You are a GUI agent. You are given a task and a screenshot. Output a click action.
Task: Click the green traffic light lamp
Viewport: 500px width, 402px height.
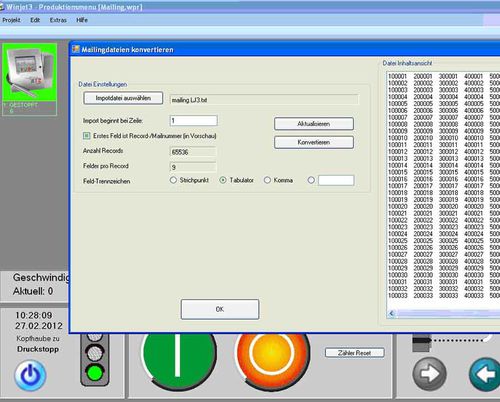pyautogui.click(x=95, y=372)
